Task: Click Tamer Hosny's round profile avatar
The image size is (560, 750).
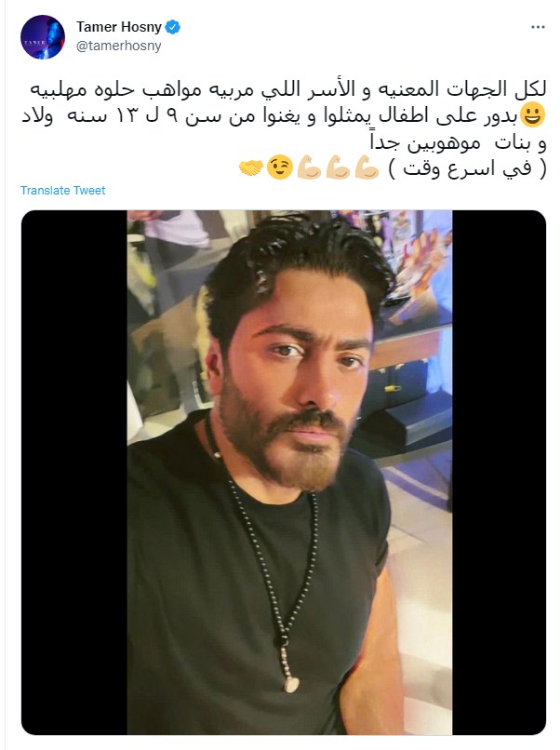Action: [x=43, y=37]
